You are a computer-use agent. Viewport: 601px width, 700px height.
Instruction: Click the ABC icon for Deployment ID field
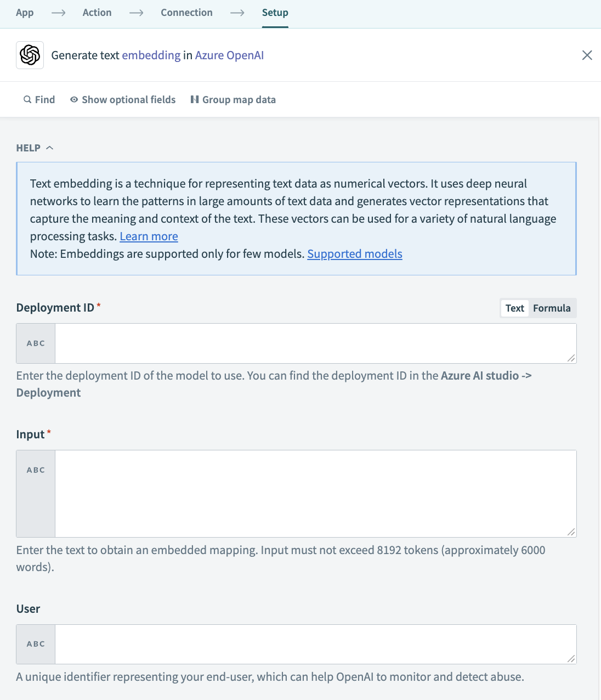point(35,343)
